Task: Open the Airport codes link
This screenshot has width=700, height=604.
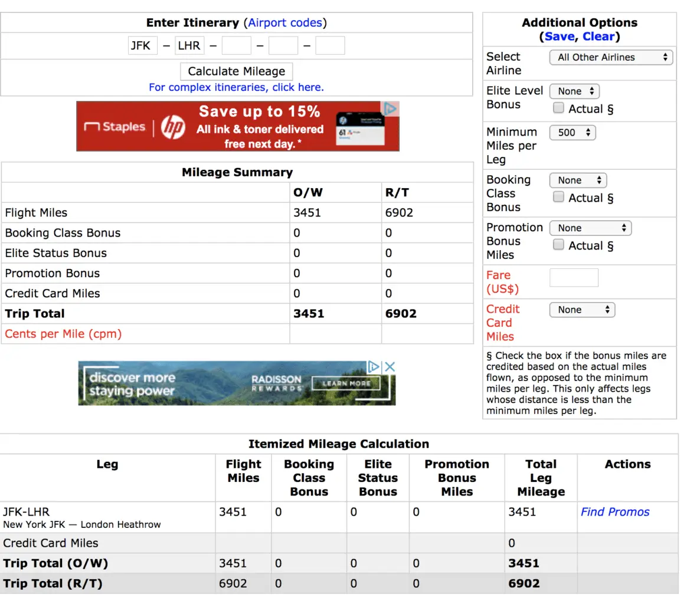Action: pos(285,23)
